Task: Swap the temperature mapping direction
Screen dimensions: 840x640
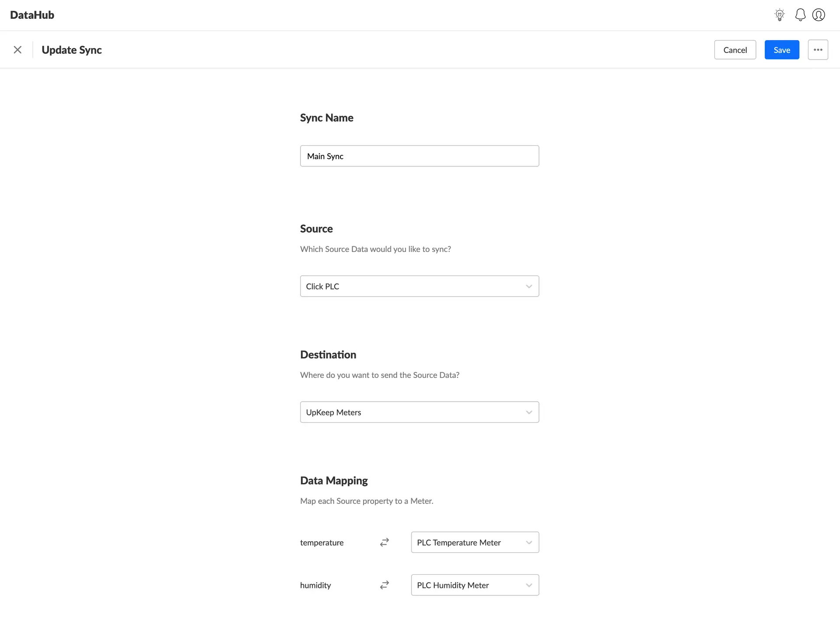Action: 384,542
